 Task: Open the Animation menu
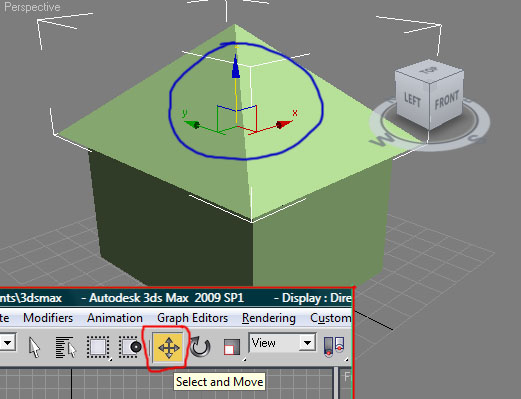tap(115, 318)
